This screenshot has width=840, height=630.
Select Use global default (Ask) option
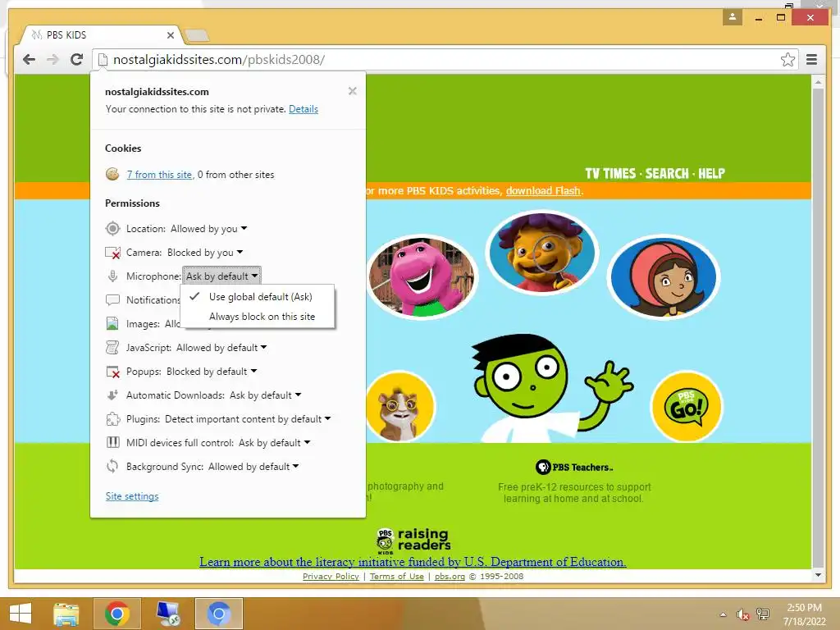tap(258, 297)
